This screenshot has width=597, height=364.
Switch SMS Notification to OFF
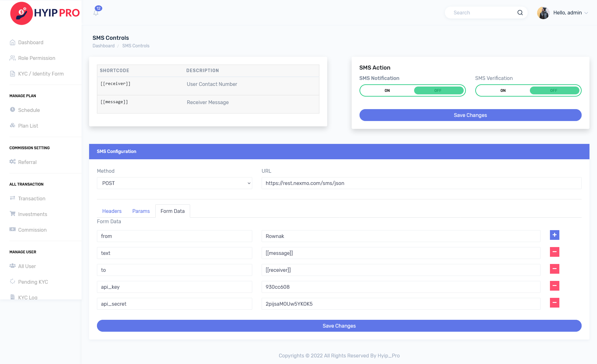click(438, 91)
